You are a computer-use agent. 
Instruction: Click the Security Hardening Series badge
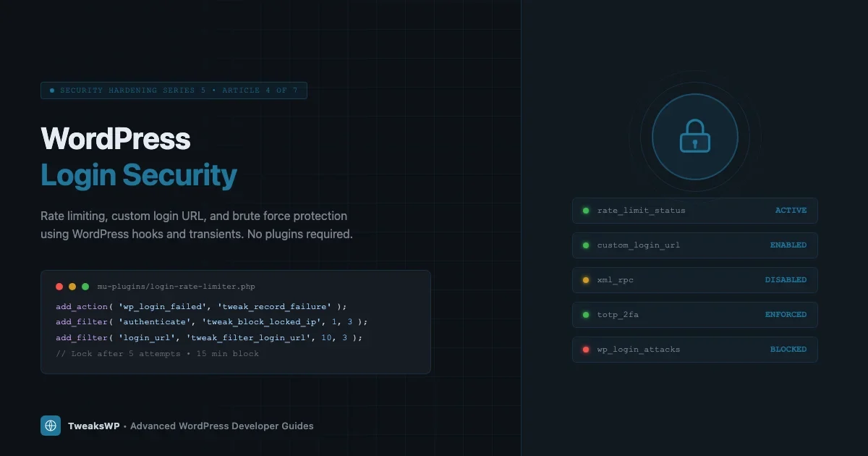(174, 90)
